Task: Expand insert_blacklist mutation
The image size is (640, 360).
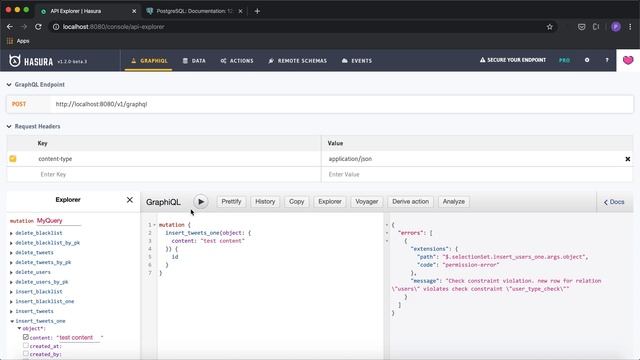Action: (11, 292)
